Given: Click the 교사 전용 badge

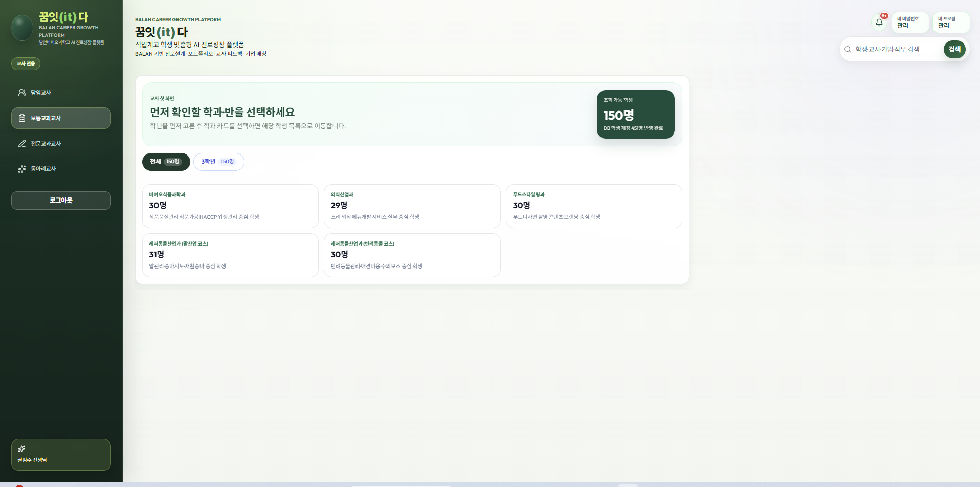Looking at the screenshot, I should (x=26, y=64).
